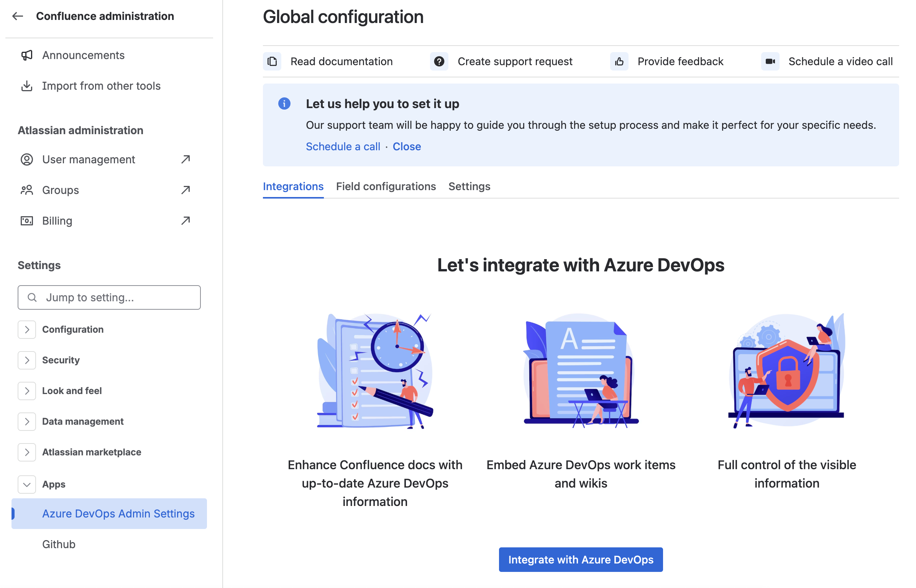Click the 'Embed Azure DevOps work items and wikis' caption
This screenshot has width=916, height=588.
(x=581, y=474)
